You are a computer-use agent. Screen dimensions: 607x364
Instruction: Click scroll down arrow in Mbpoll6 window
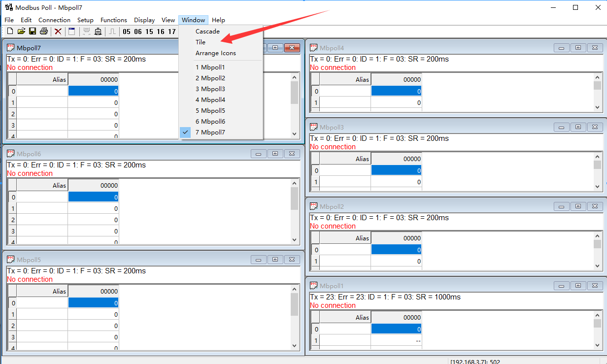(x=295, y=240)
